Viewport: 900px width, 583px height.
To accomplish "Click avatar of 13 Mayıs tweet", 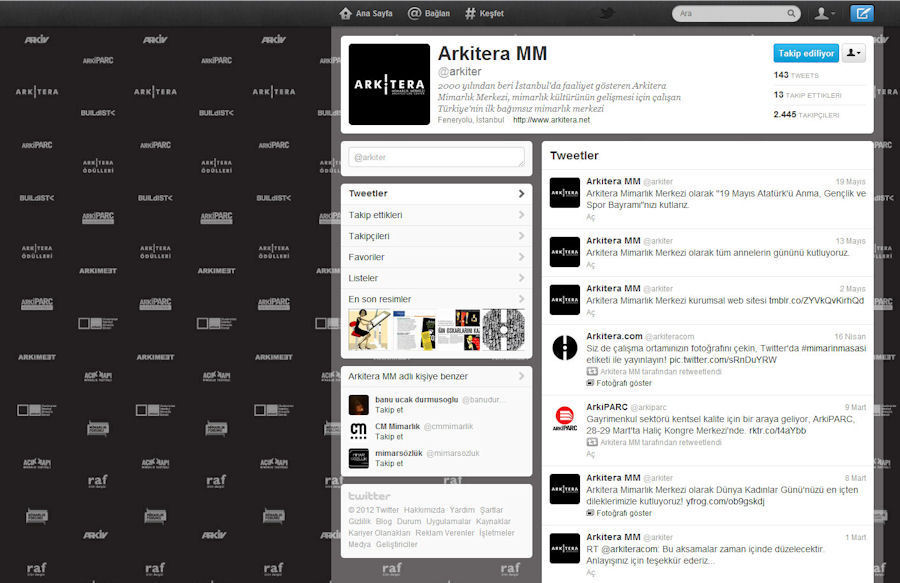I will (565, 252).
